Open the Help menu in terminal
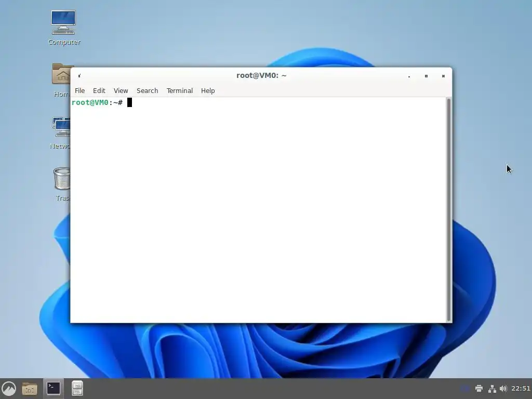This screenshot has height=399, width=532. [208, 90]
